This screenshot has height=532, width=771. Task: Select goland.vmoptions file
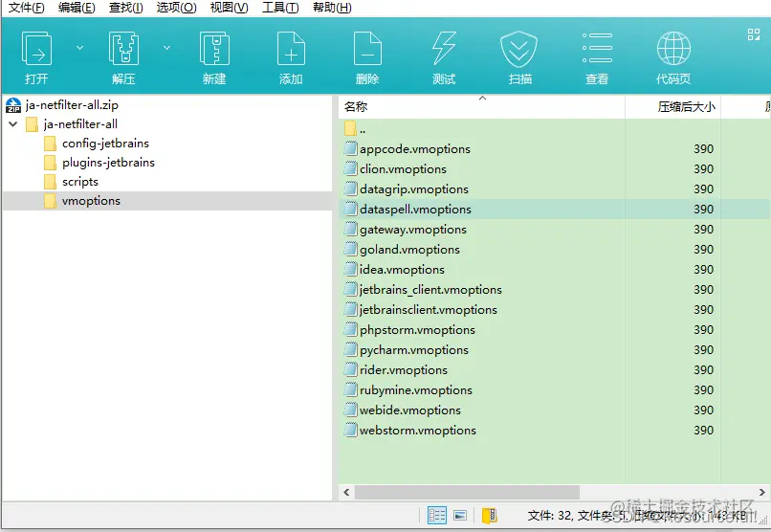pos(409,250)
